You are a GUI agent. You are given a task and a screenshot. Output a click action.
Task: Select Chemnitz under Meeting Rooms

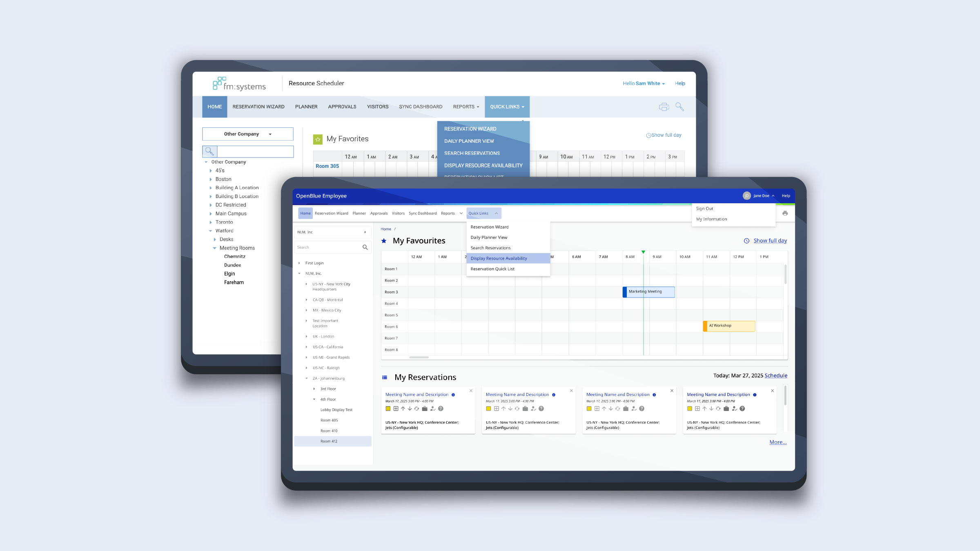click(x=235, y=257)
